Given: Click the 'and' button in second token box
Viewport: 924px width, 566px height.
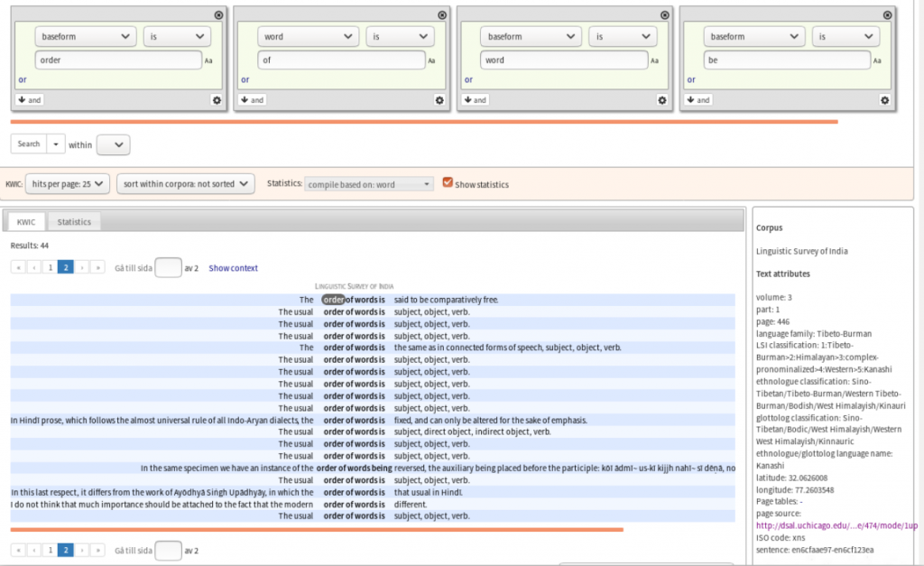Looking at the screenshot, I should (x=253, y=100).
